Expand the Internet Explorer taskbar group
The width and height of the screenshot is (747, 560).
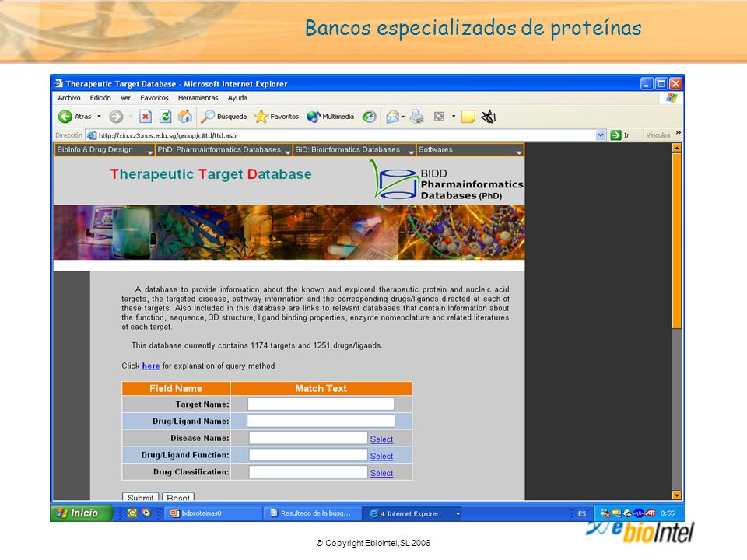458,514
